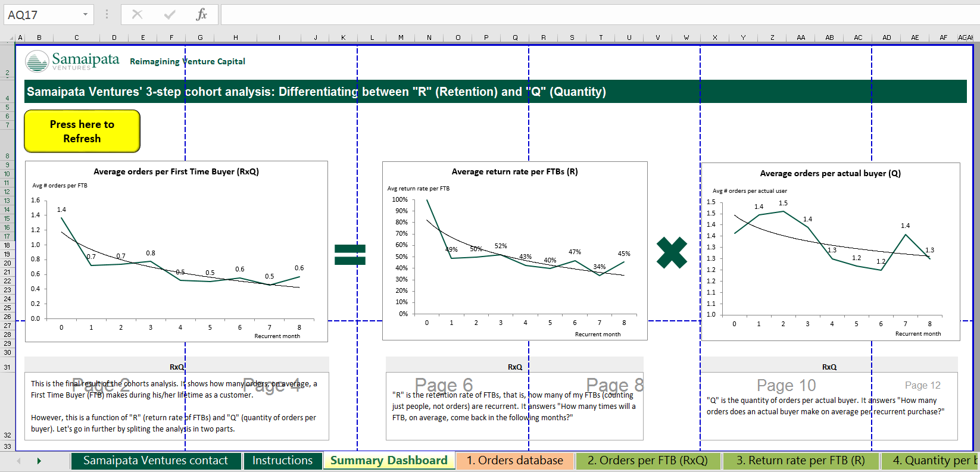
Task: Open the Name Box dropdown arrow
Action: pyautogui.click(x=85, y=14)
